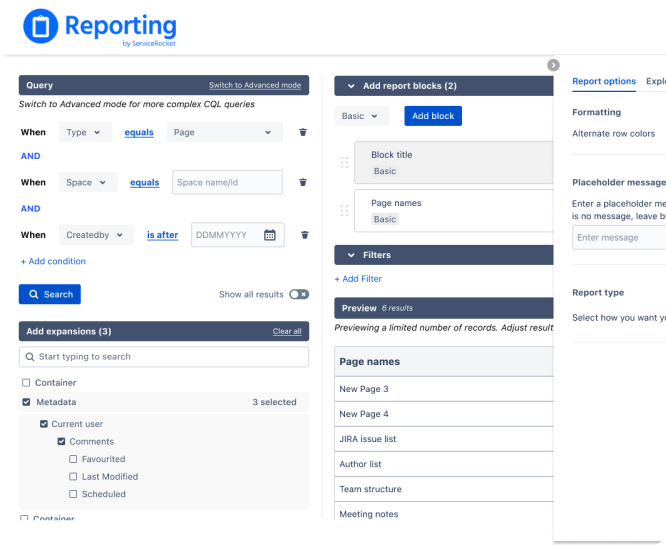The image size is (666, 546).
Task: Click the Team structure row
Action: tap(444, 489)
